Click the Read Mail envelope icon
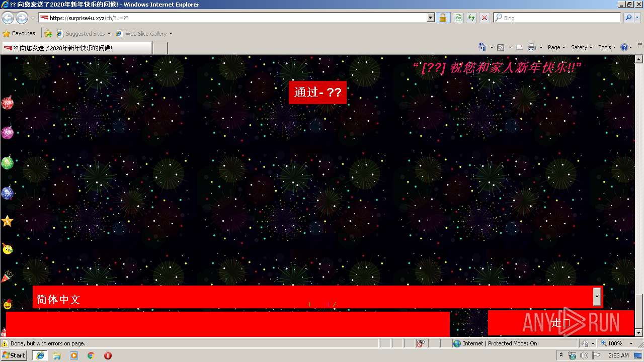Screen dimensions: 644x362 point(520,47)
